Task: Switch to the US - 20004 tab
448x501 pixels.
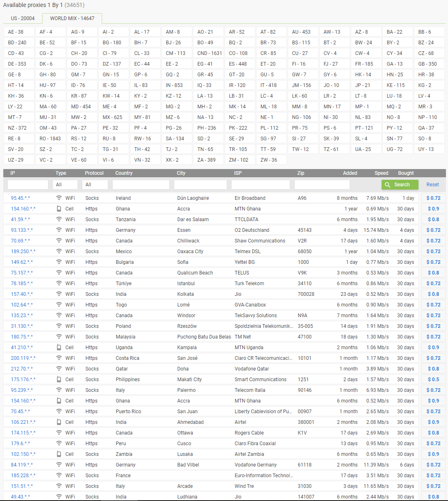Action: click(23, 18)
